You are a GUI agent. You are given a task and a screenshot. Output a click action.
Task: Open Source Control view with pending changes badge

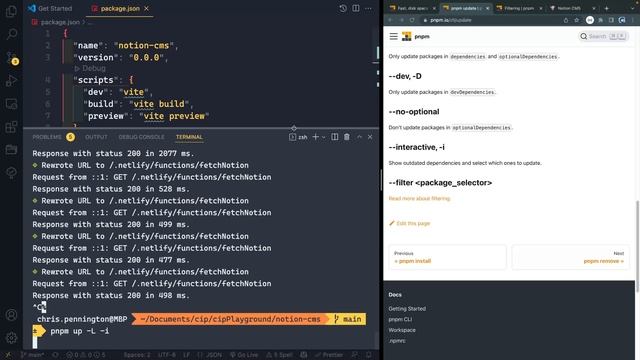coord(11,58)
